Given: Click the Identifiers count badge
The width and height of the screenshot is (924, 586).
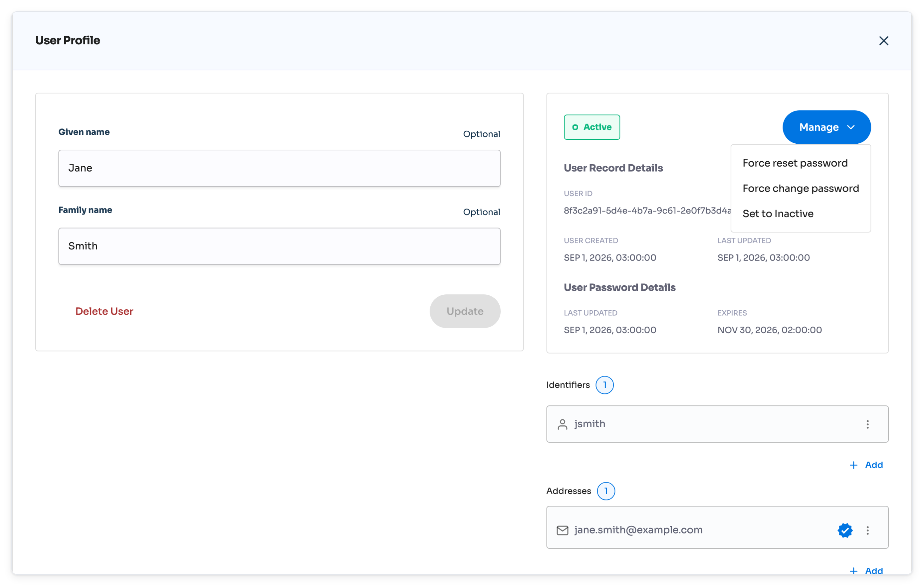Looking at the screenshot, I should point(604,385).
